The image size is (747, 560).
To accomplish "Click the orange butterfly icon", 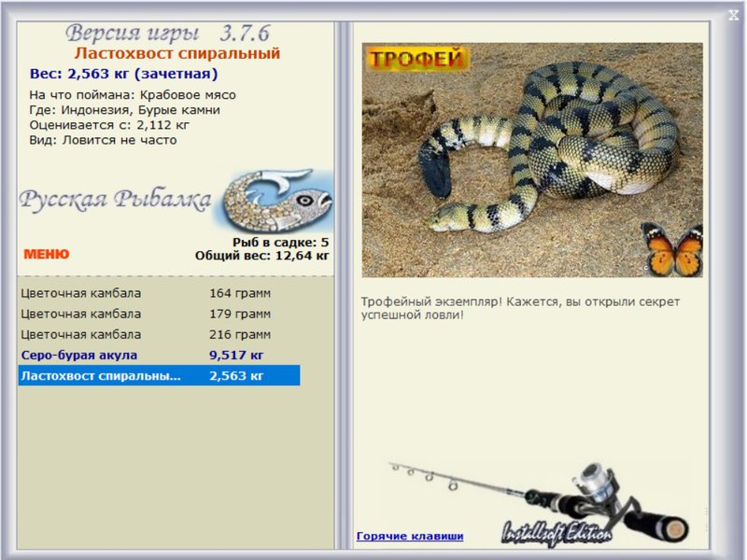I will [672, 250].
